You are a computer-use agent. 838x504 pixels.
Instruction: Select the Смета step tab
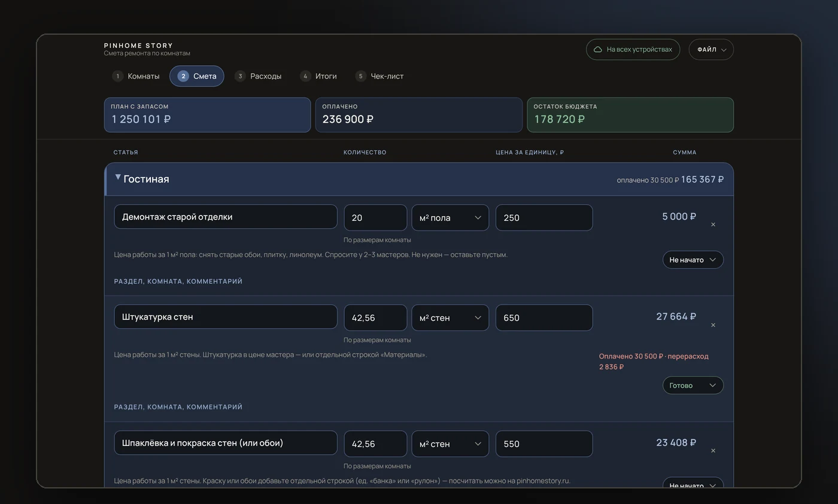tap(197, 76)
